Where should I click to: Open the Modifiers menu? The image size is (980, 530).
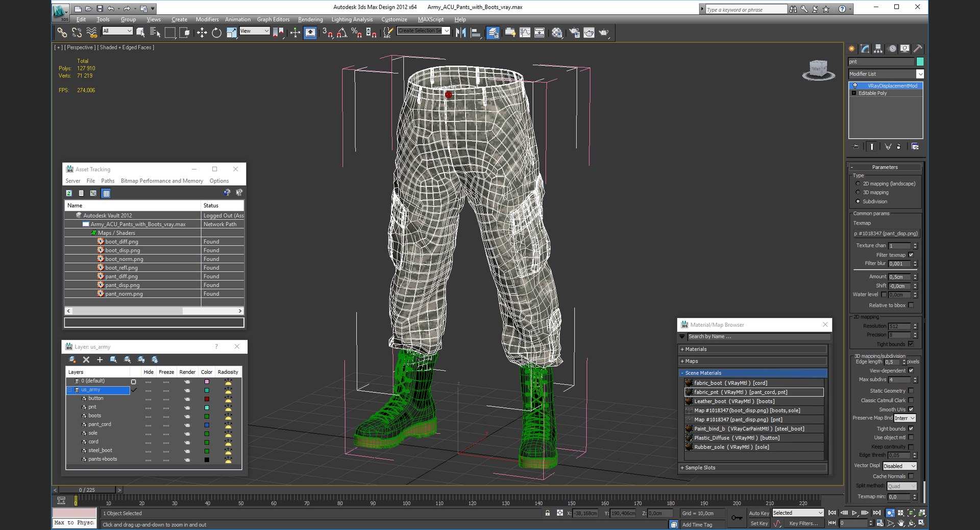click(x=207, y=19)
